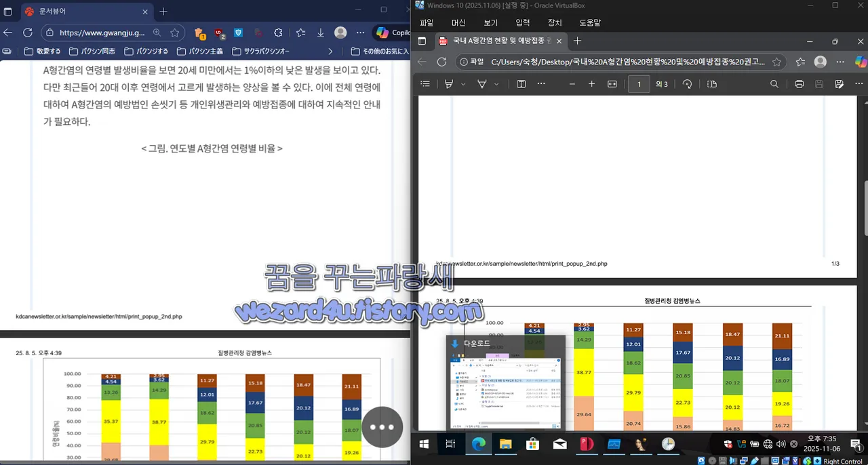The image size is (868, 465).
Task: Open Mail app on VM taskbar
Action: [559, 444]
